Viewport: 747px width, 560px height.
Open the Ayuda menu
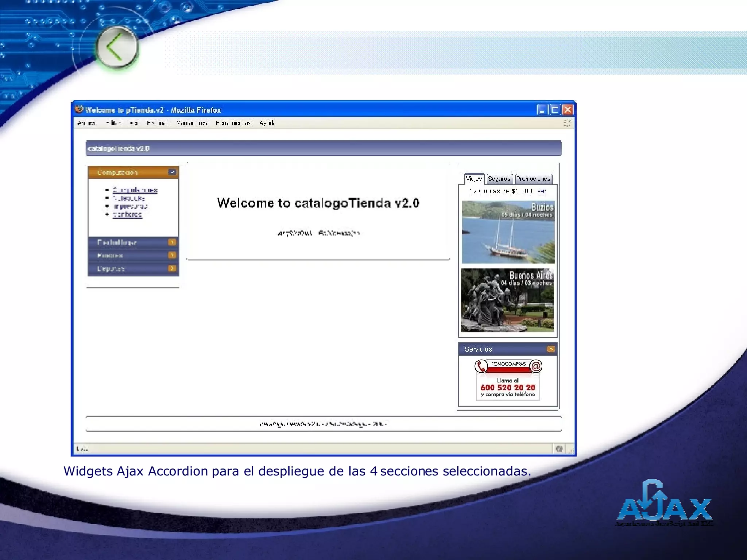coord(267,123)
